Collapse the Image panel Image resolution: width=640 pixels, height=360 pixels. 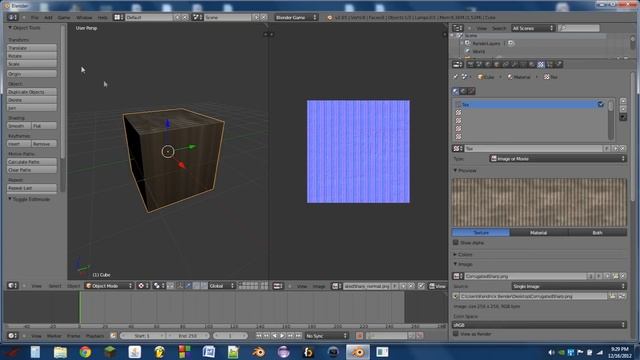point(456,264)
